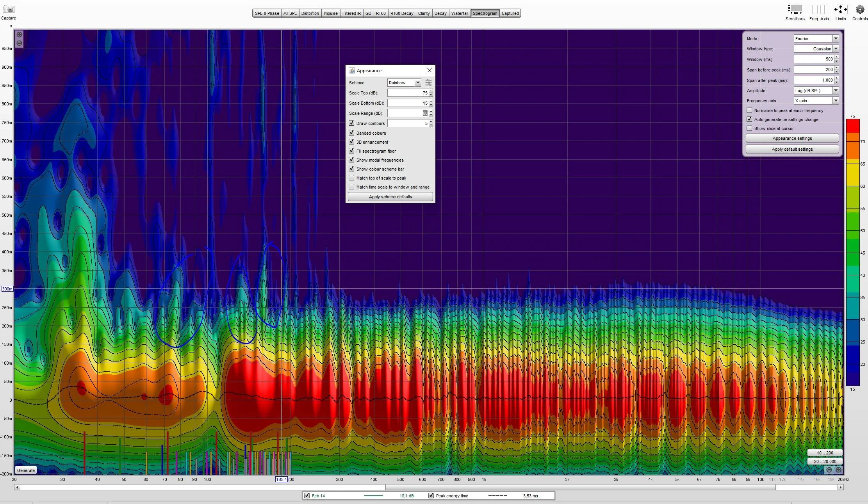Click the 10 .. 200 range button
Screen dimensions: 868x504
point(825,453)
